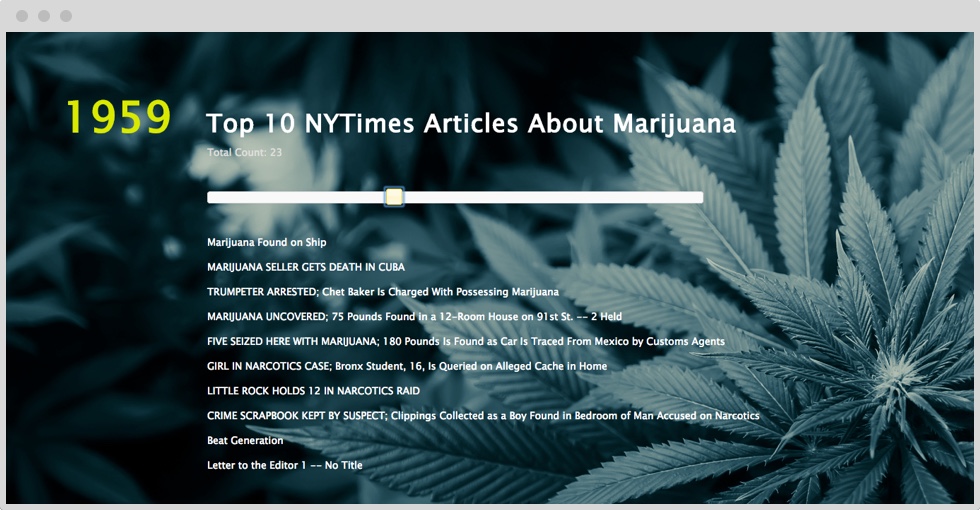Open 'MARIJUANA UNCOVERED; 75 Pounds' article

click(x=414, y=316)
